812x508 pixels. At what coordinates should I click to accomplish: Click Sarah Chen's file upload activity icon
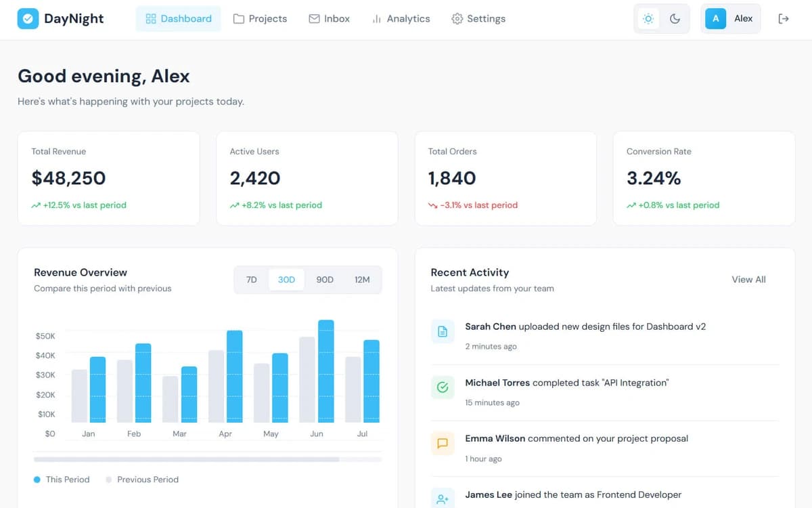(x=443, y=331)
